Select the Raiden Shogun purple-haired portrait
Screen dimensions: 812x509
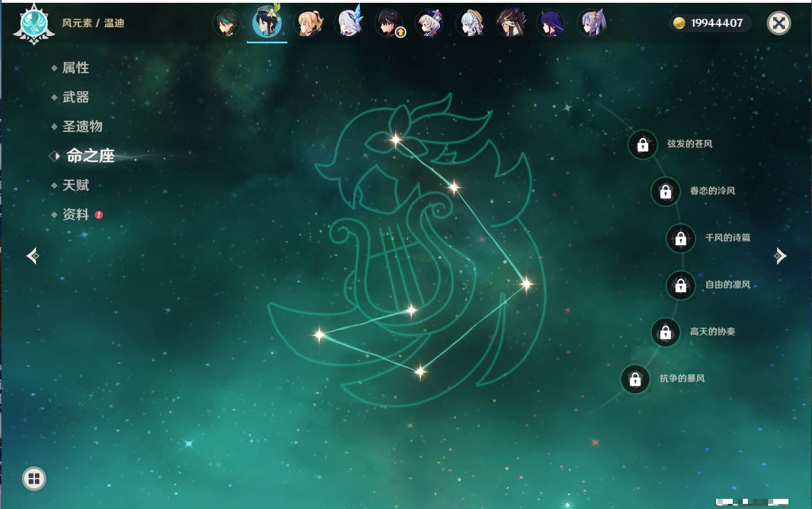(552, 24)
